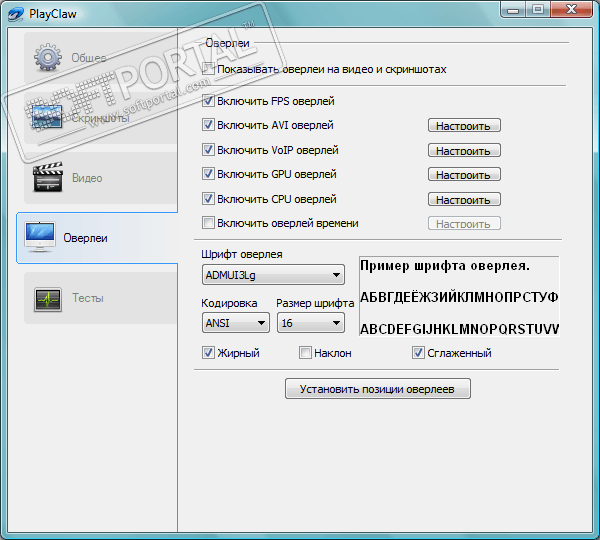Click the Кодировка label
This screenshot has width=600, height=540.
229,303
